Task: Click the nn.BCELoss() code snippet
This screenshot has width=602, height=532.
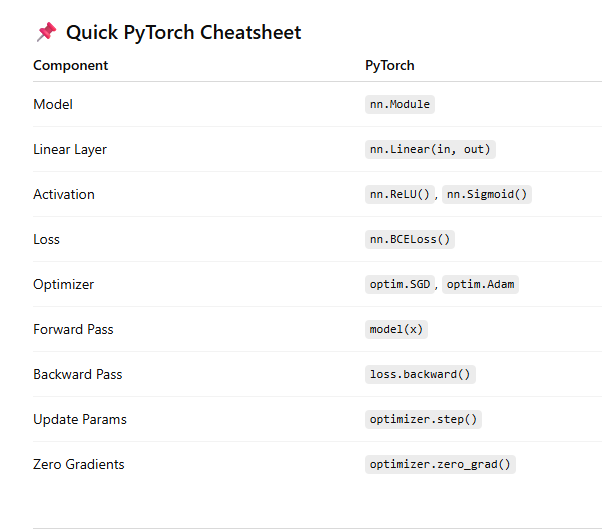Action: 411,239
